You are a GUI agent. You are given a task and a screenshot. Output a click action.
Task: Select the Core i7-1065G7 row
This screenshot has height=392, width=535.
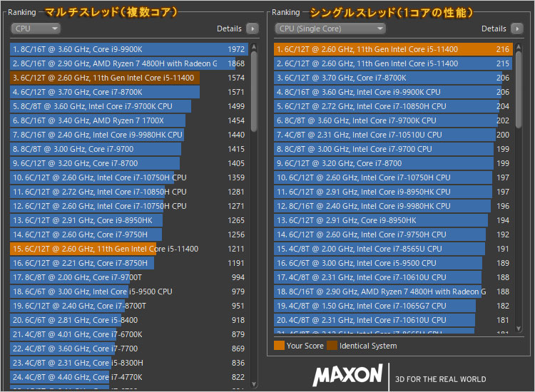[x=393, y=306]
